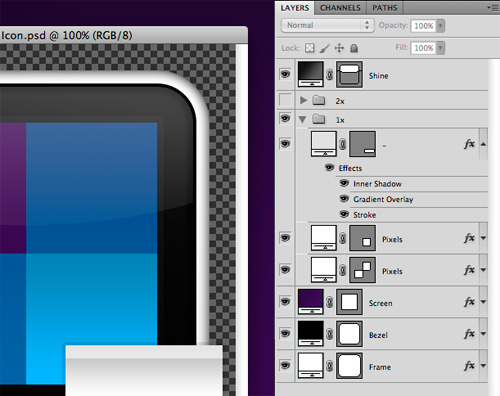Click the folder icon of the 2x group
Viewport: 500px width, 396px height.
[319, 100]
